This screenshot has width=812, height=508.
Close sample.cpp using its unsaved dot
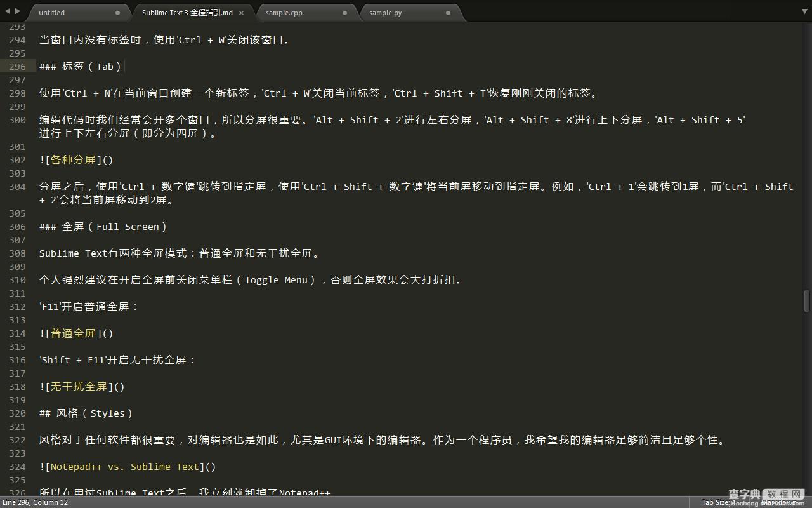tap(344, 13)
